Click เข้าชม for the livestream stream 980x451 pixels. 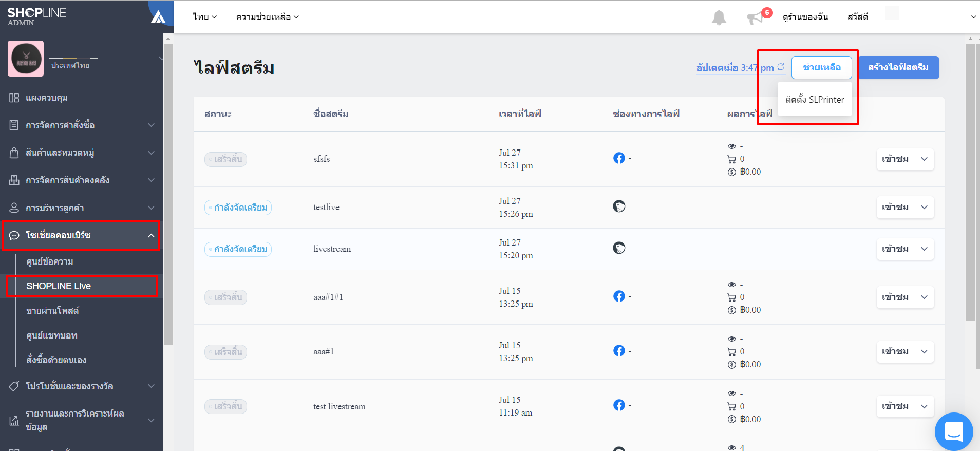pyautogui.click(x=895, y=249)
